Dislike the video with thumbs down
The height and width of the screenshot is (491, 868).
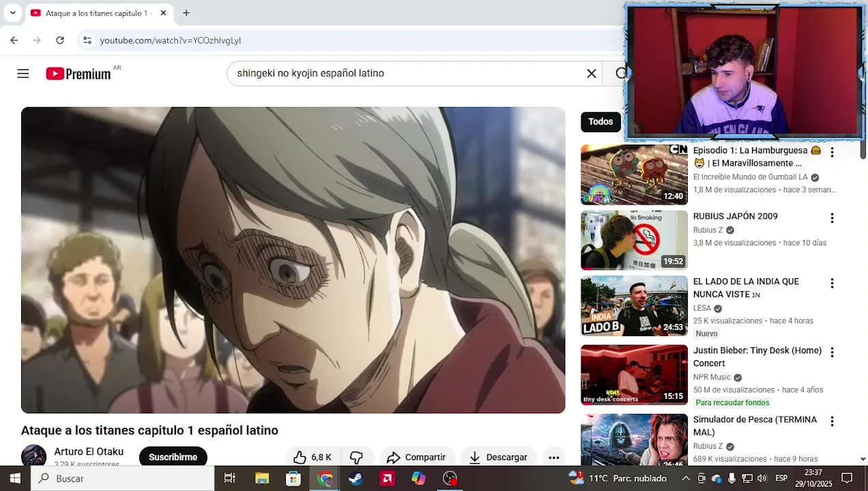pos(356,457)
